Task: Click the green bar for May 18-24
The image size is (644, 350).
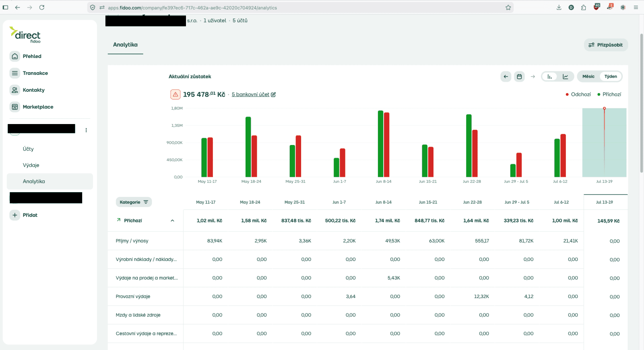Action: pos(248,147)
